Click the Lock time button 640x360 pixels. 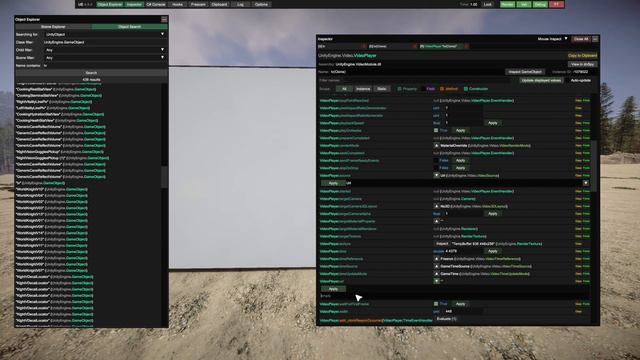[x=488, y=4]
